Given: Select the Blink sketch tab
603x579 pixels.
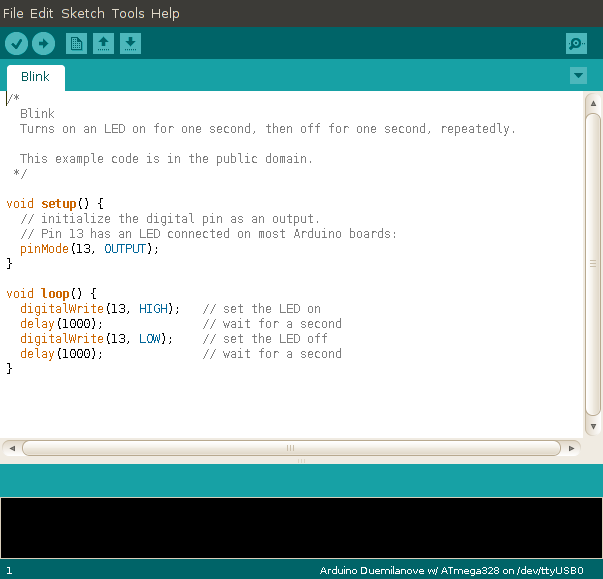Looking at the screenshot, I should click(35, 77).
